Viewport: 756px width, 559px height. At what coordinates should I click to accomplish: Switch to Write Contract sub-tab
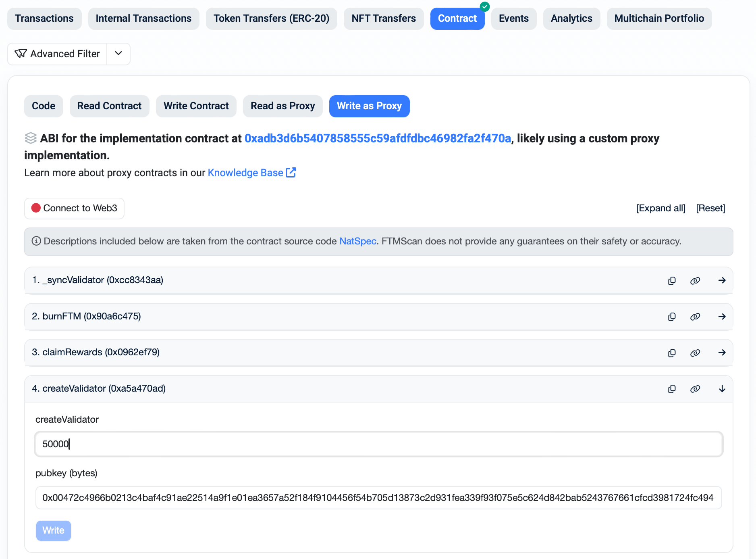tap(196, 106)
